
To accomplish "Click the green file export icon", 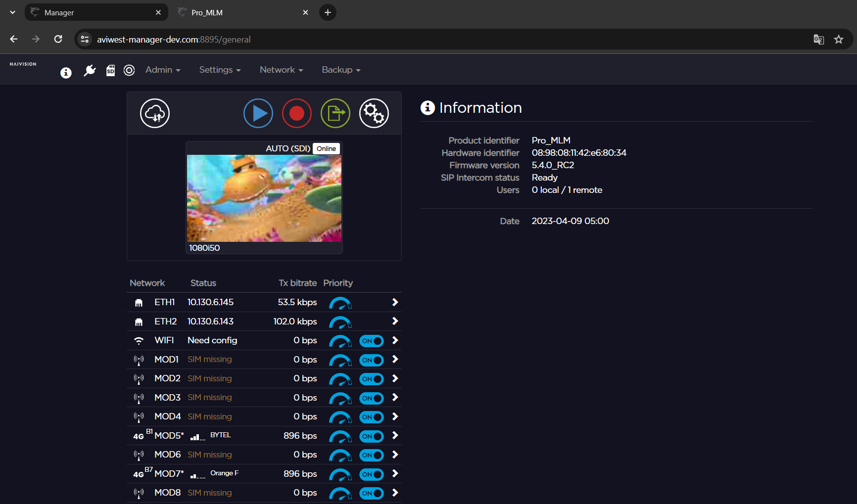I will click(335, 113).
